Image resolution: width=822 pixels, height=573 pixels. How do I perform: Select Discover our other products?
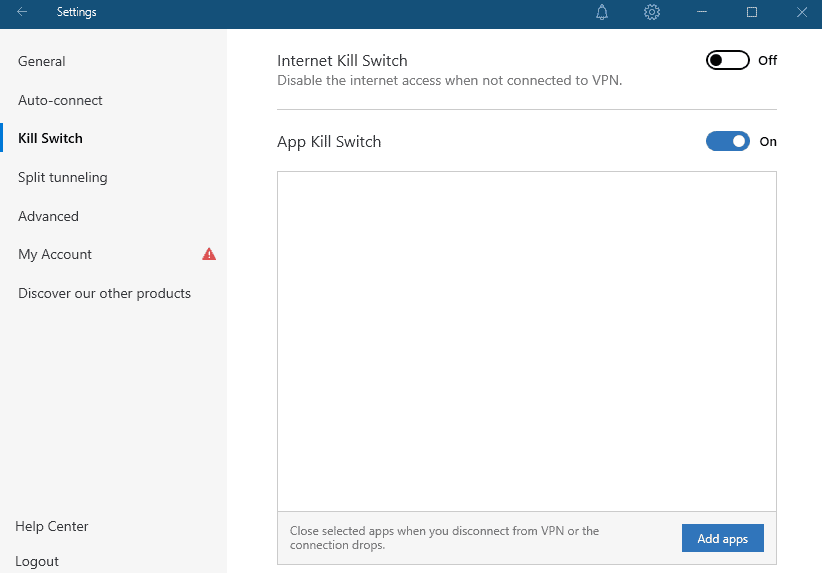pyautogui.click(x=104, y=293)
